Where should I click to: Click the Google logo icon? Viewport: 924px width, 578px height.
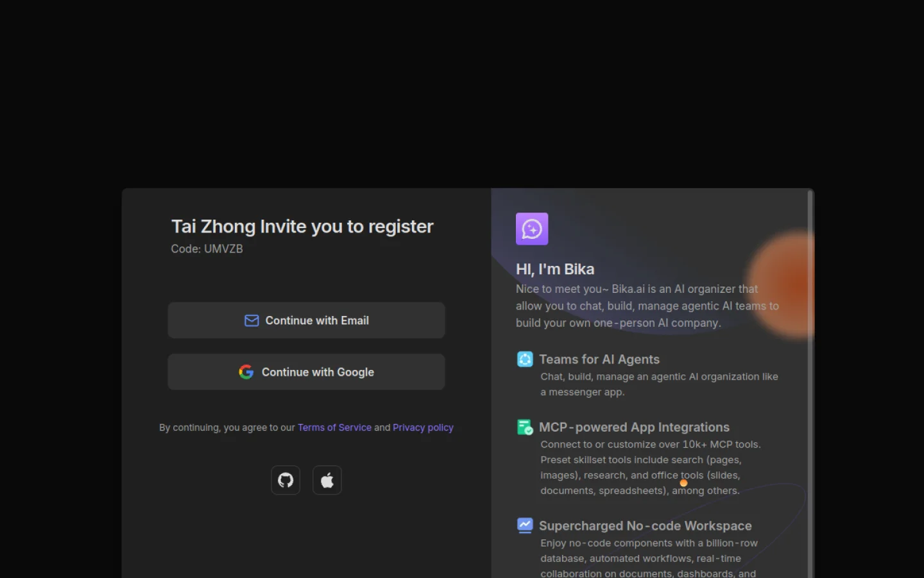pos(246,372)
